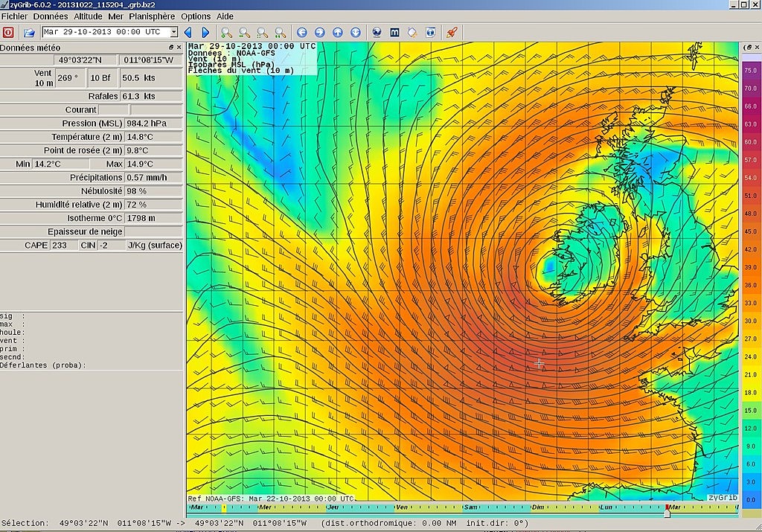This screenshot has height=532, width=762.
Task: Click the yellow marker on the timeline
Action: pyautogui.click(x=224, y=507)
